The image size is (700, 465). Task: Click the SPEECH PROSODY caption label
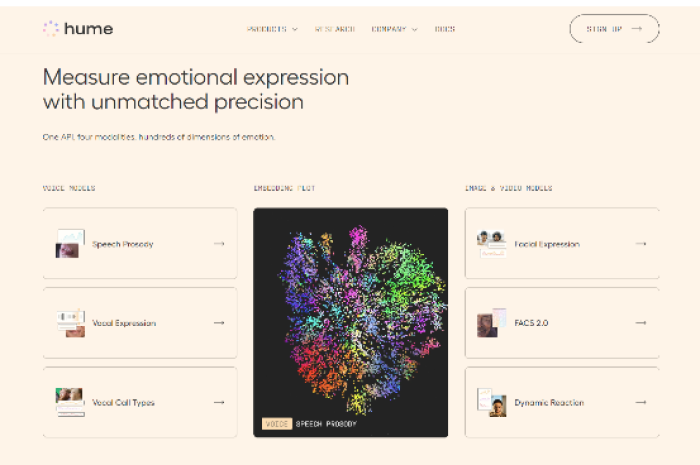pos(326,423)
